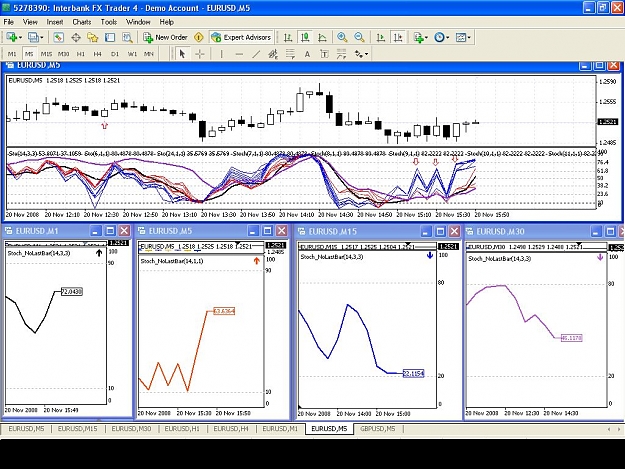Switch chart to bar chart type
This screenshot has width=625, height=469.
[x=288, y=37]
